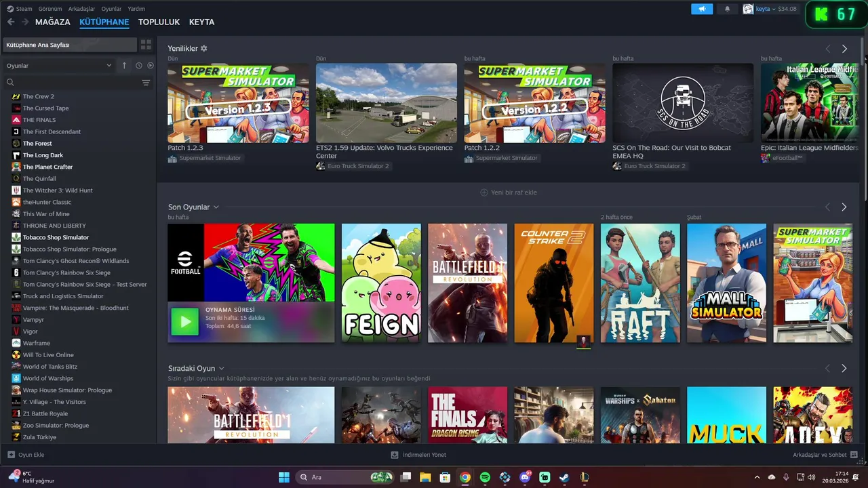Open the Sıradaki Oyun shelf dropdown
Screen dimensions: 868x488
(x=222, y=368)
